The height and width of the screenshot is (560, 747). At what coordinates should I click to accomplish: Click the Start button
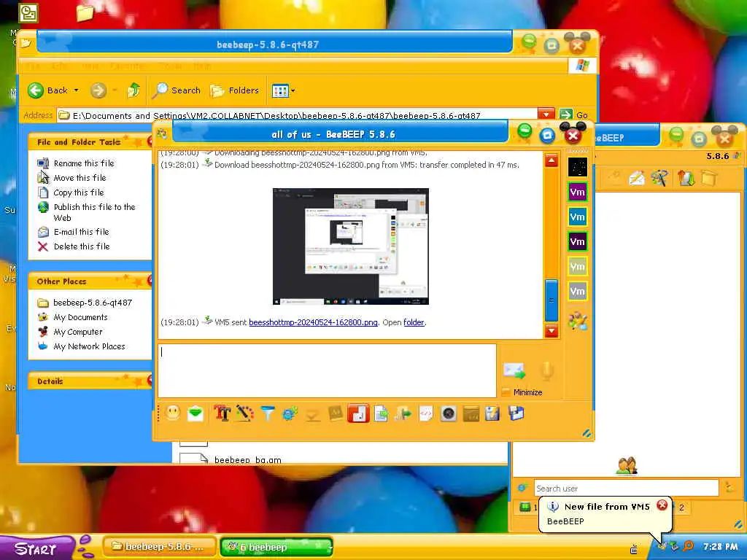pyautogui.click(x=36, y=548)
